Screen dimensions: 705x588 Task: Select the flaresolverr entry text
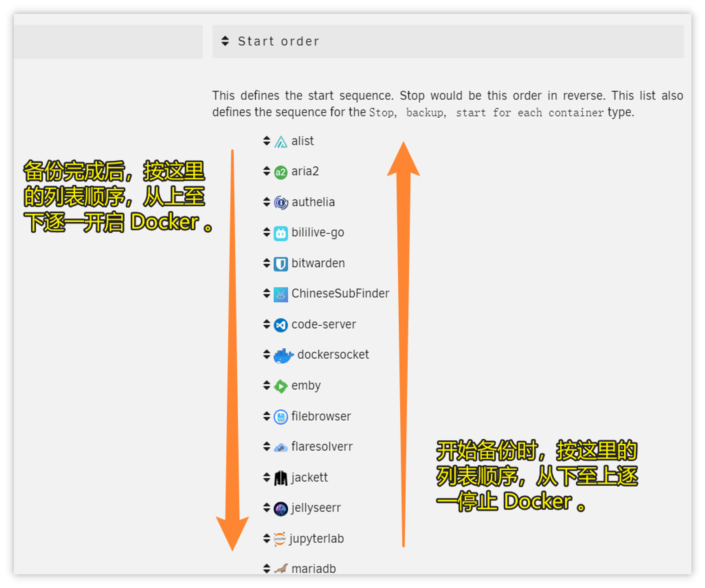(322, 447)
